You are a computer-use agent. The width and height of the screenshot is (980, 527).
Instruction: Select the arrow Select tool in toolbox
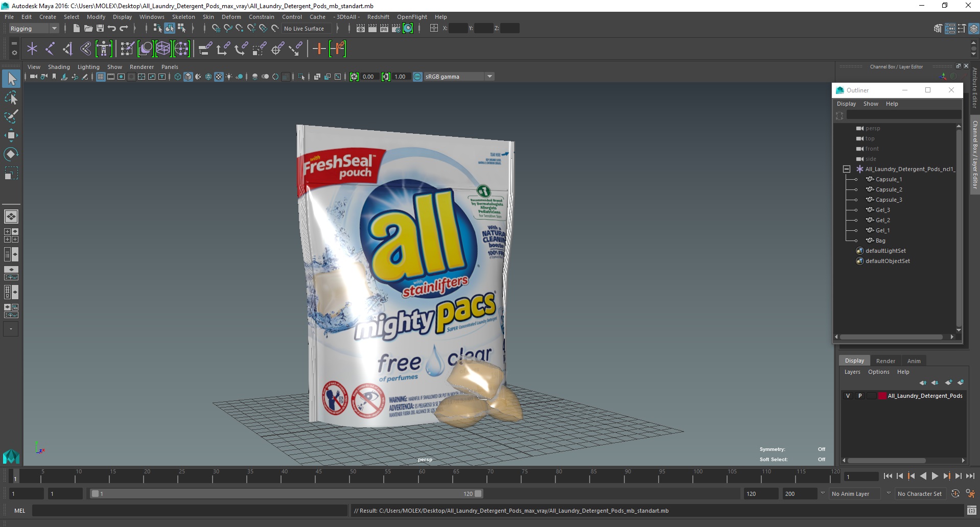[x=11, y=79]
